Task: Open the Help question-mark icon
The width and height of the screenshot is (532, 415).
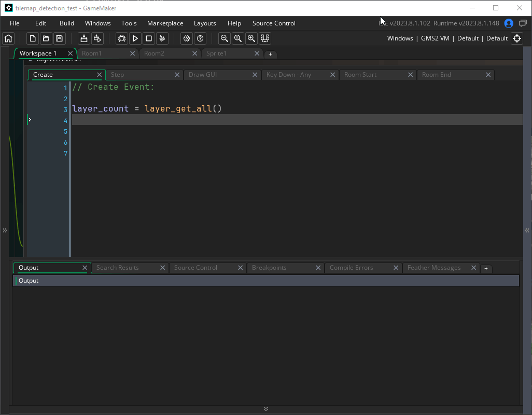Action: click(x=200, y=38)
